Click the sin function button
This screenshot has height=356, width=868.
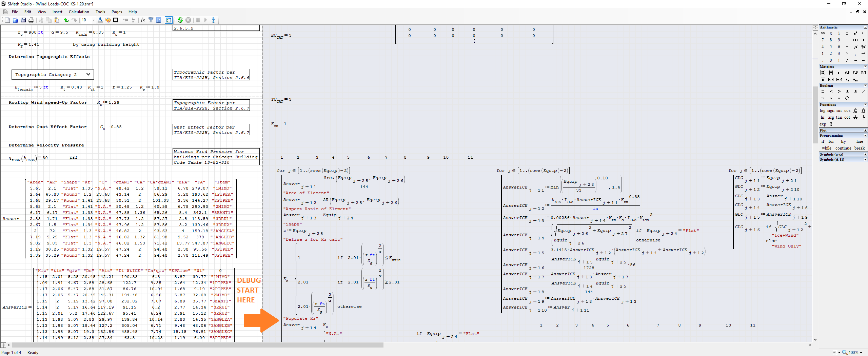839,111
